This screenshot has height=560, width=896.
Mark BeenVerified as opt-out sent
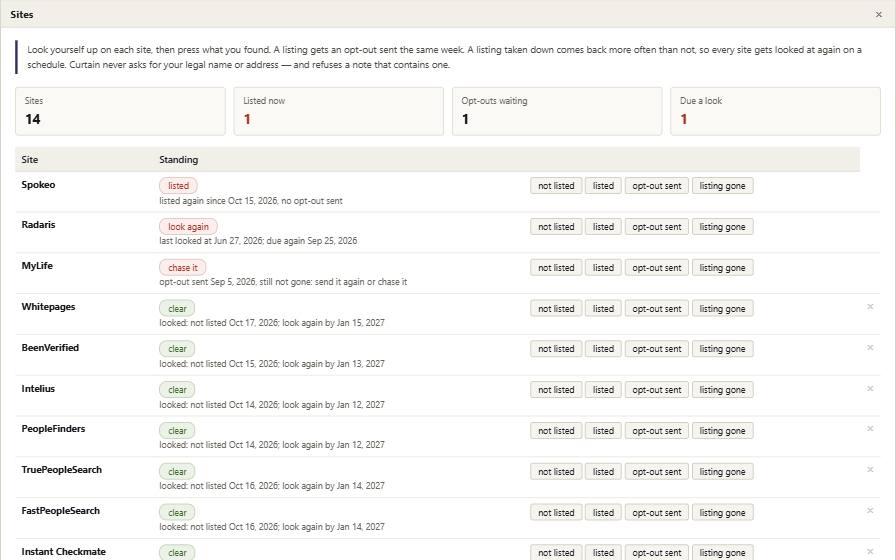click(x=657, y=349)
